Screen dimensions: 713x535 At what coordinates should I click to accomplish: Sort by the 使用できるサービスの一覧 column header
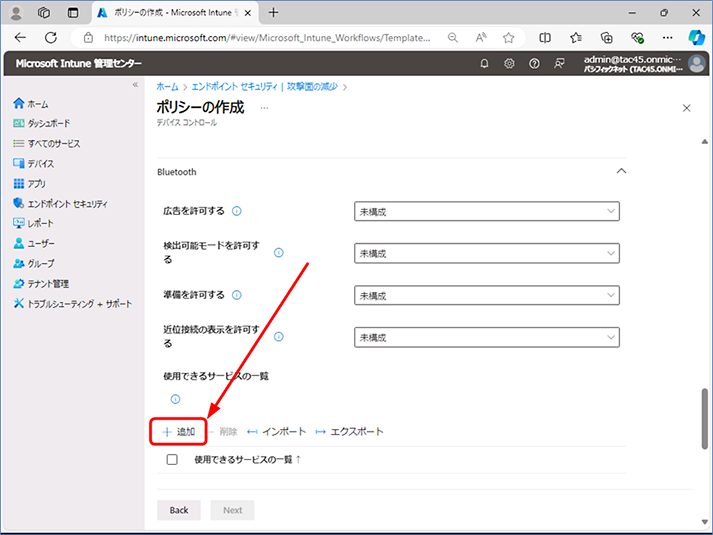[x=247, y=460]
